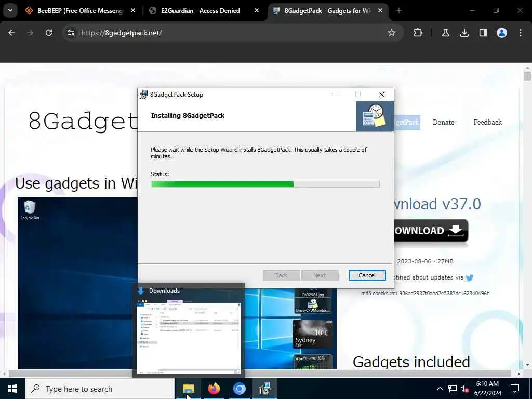Open Chrome Labs flask icon

pyautogui.click(x=445, y=33)
